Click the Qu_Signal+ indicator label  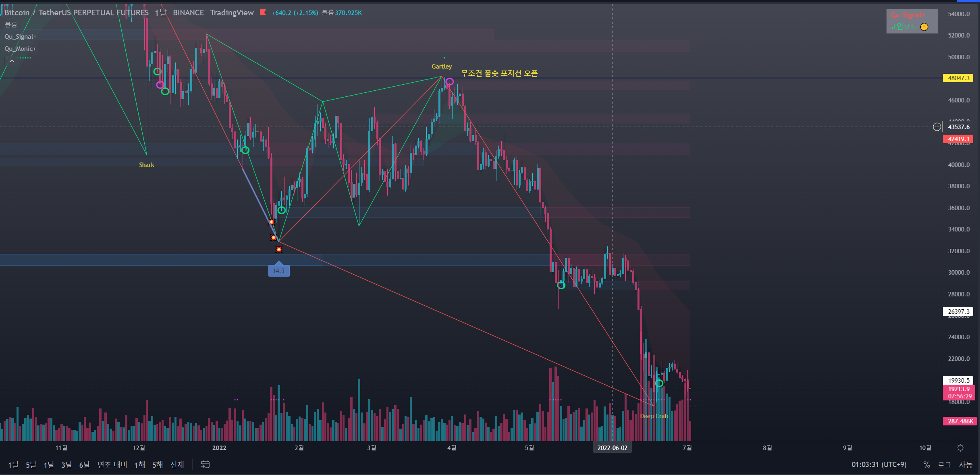(21, 37)
